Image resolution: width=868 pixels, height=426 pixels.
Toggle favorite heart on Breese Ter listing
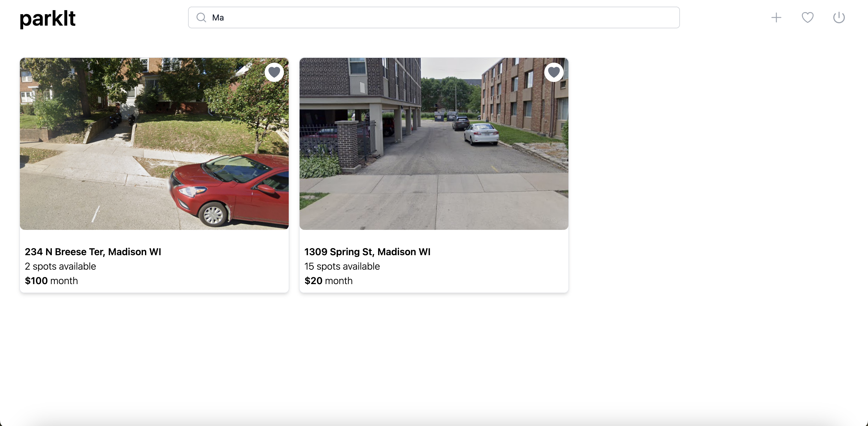coord(274,72)
